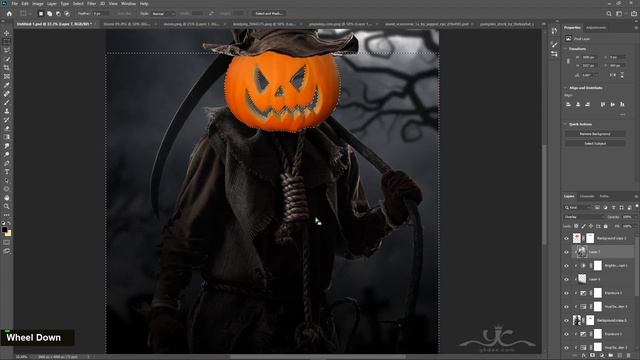The image size is (640, 360).
Task: Toggle visibility of upper Hue/Saturation layer
Action: [566, 307]
